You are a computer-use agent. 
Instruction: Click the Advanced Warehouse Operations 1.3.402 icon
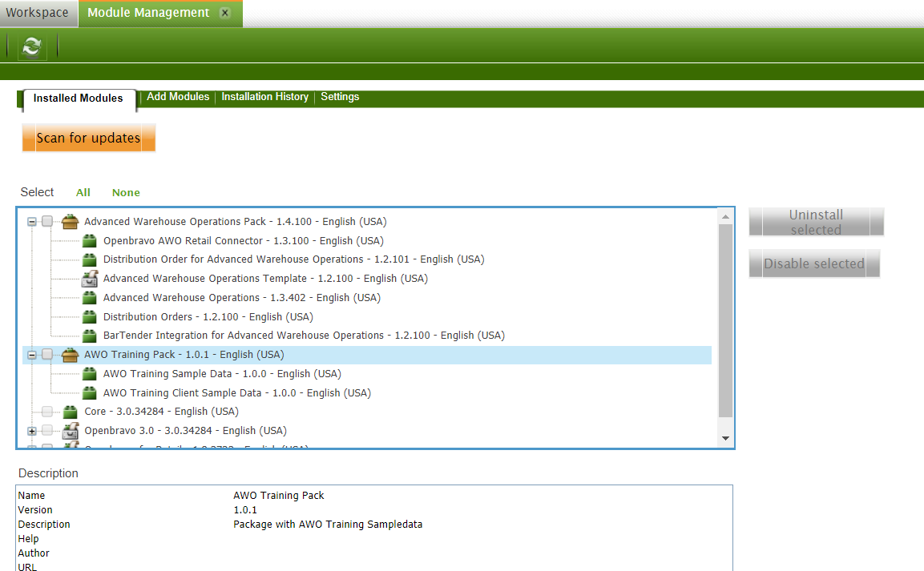(90, 298)
